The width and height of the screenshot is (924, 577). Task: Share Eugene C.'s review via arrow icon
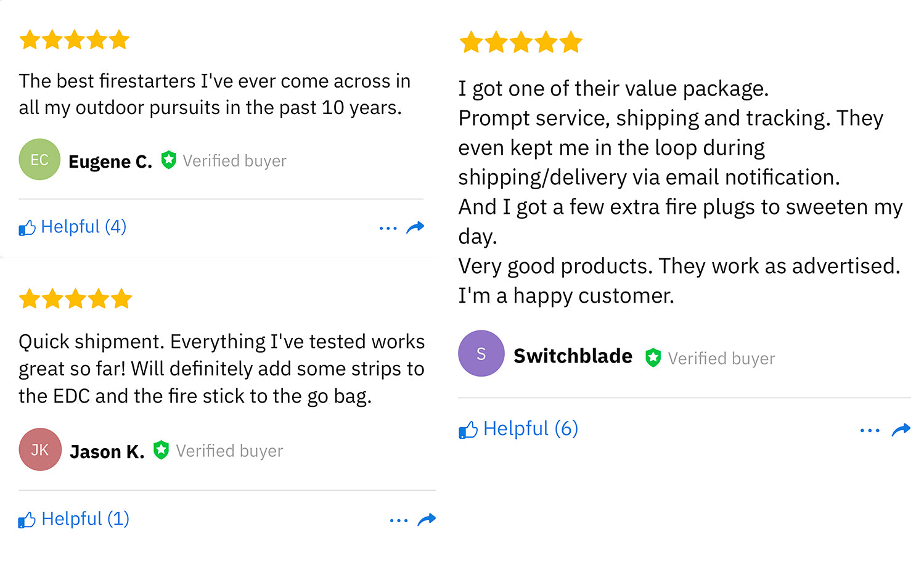point(415,227)
